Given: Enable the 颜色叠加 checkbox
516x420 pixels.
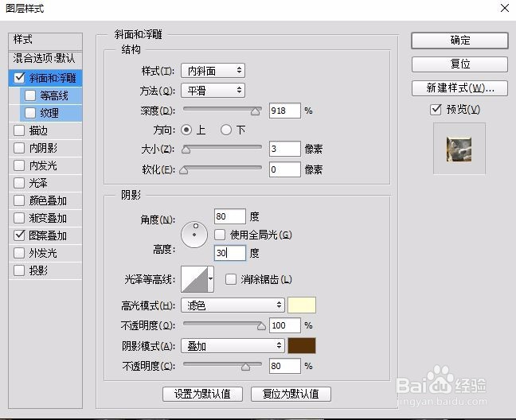Looking at the screenshot, I should (x=19, y=200).
